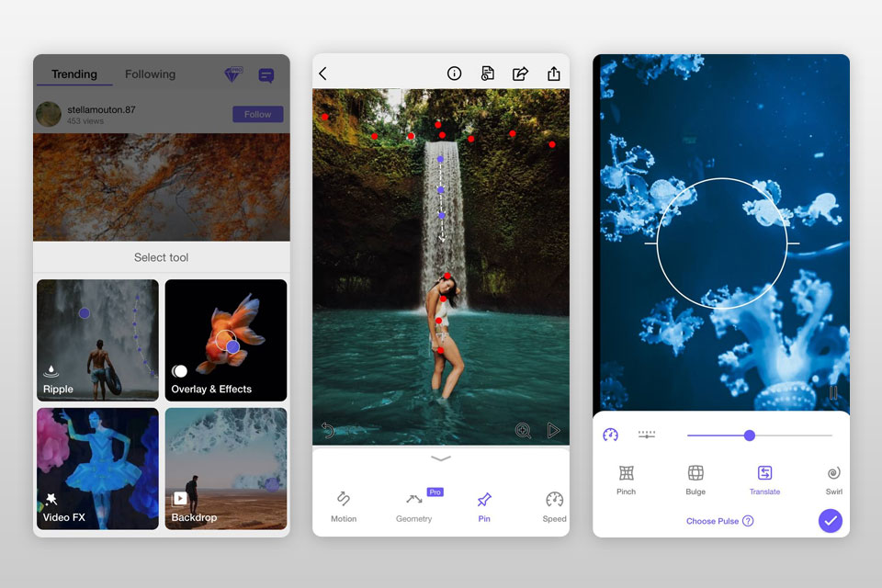Select the Video FX tool card
Image resolution: width=882 pixels, height=588 pixels.
pyautogui.click(x=98, y=469)
